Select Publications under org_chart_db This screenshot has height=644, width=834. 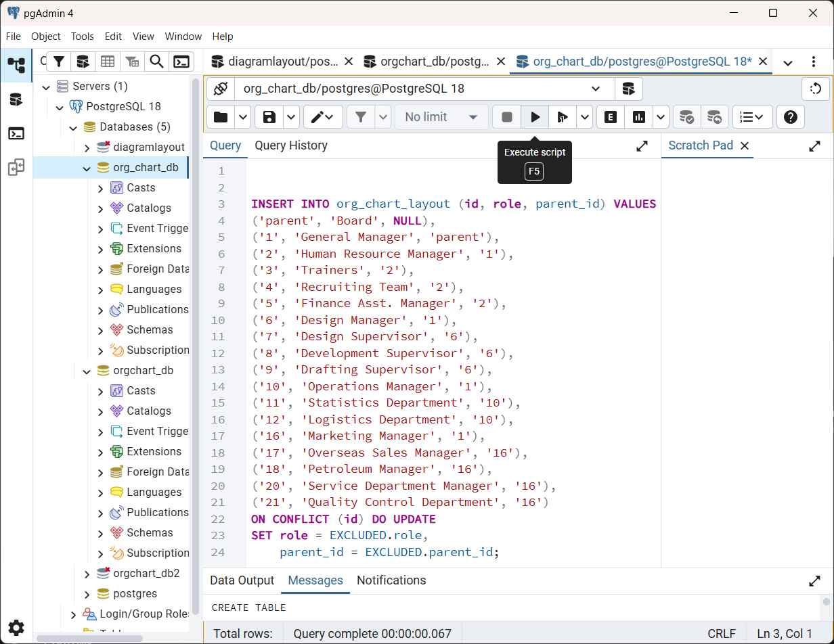157,310
